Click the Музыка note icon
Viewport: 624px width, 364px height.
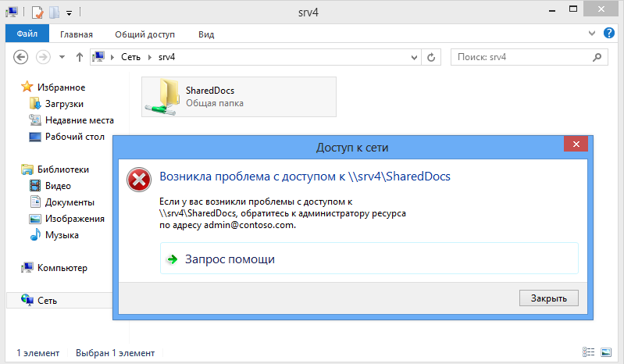tap(35, 234)
